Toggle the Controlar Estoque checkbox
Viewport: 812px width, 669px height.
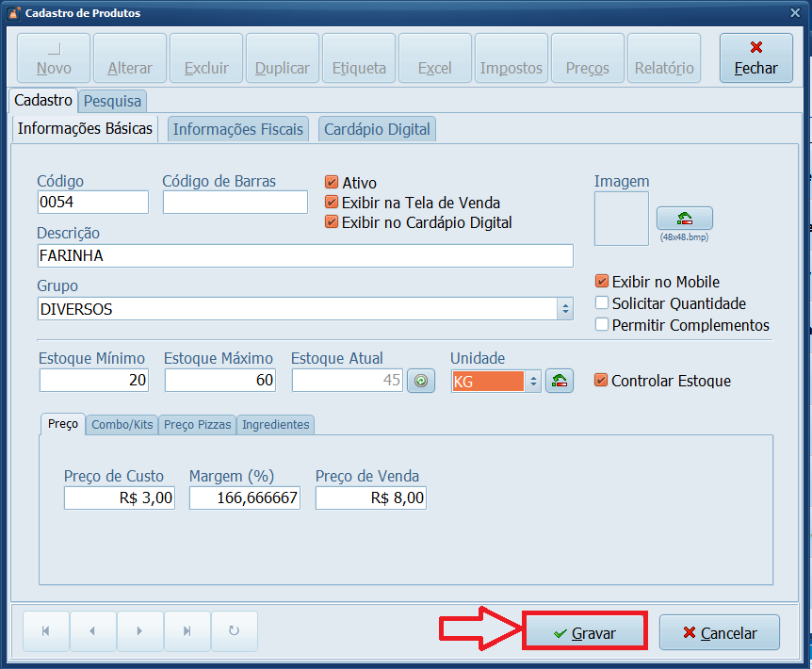(601, 381)
